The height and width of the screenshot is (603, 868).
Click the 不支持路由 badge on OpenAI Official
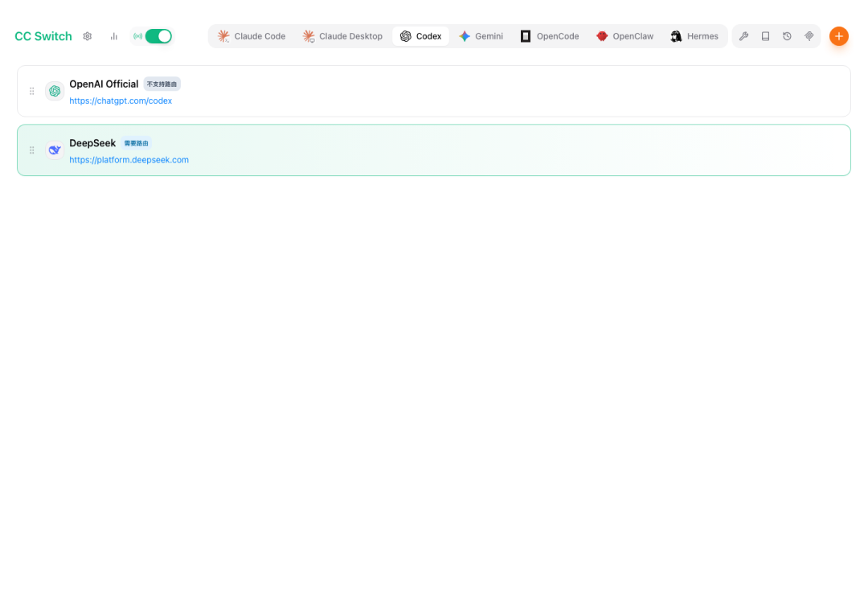162,84
